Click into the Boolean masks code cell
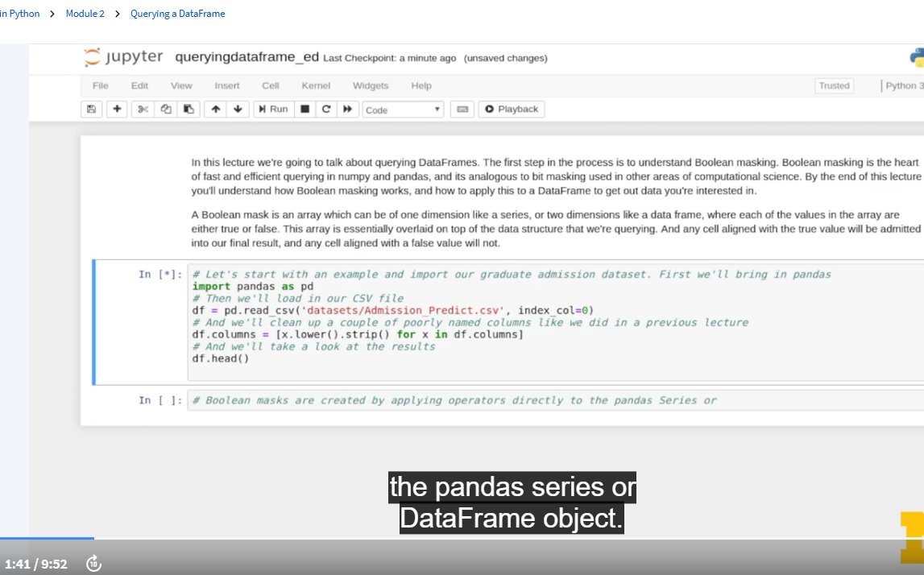The image size is (924, 575). [555, 400]
